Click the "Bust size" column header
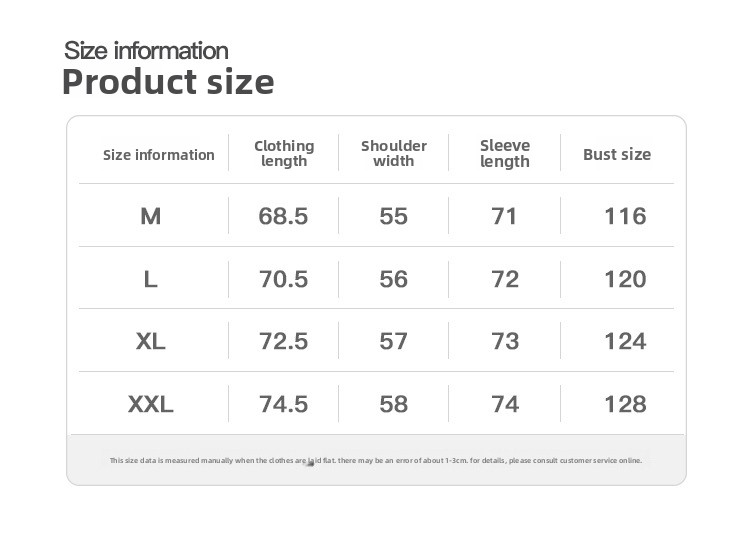Screen dimensions: 750x546 click(617, 155)
